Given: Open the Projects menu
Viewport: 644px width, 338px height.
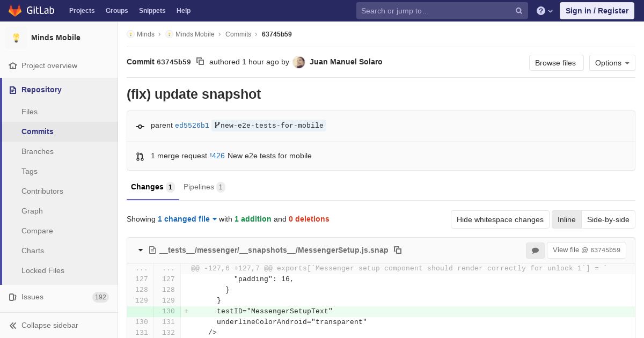Looking at the screenshot, I should [x=82, y=11].
